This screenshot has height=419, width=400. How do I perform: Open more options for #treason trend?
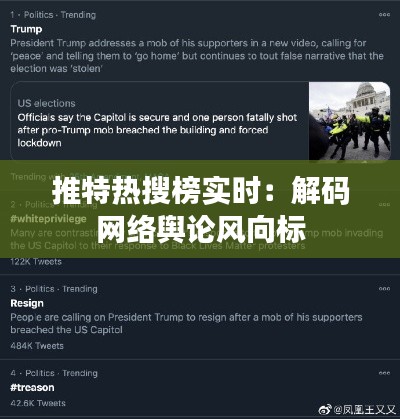[384, 373]
